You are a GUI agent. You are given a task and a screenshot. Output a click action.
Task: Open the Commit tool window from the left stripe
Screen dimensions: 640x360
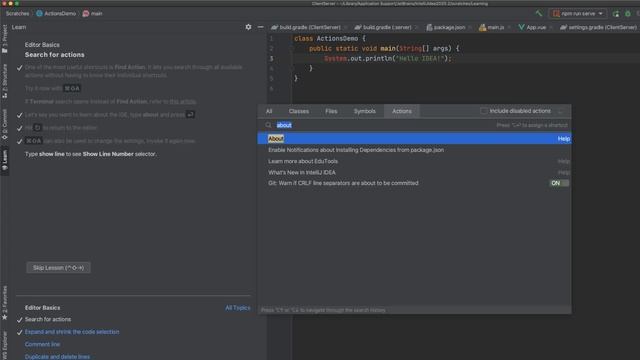pyautogui.click(x=4, y=124)
